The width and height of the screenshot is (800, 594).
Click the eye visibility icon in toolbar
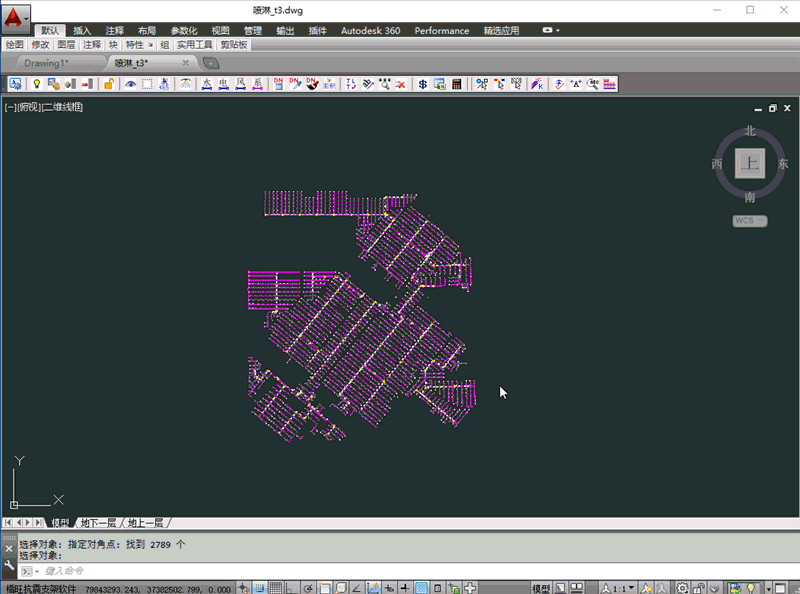pos(130,85)
